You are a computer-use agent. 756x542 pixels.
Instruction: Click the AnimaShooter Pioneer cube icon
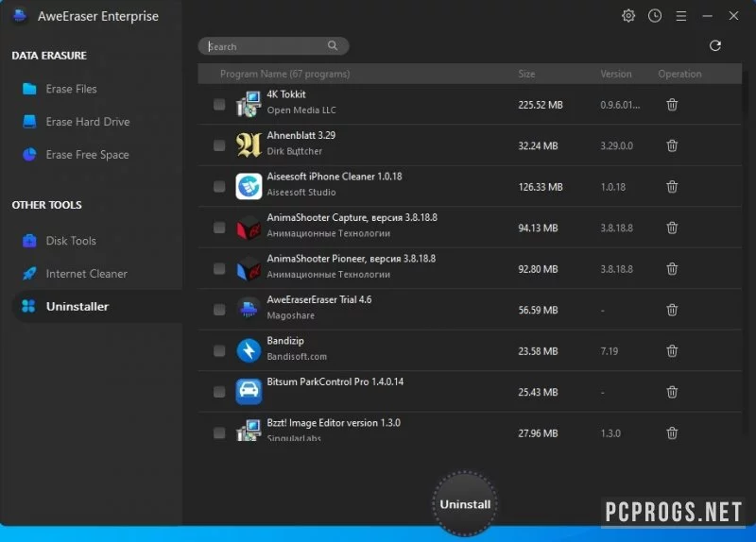249,268
